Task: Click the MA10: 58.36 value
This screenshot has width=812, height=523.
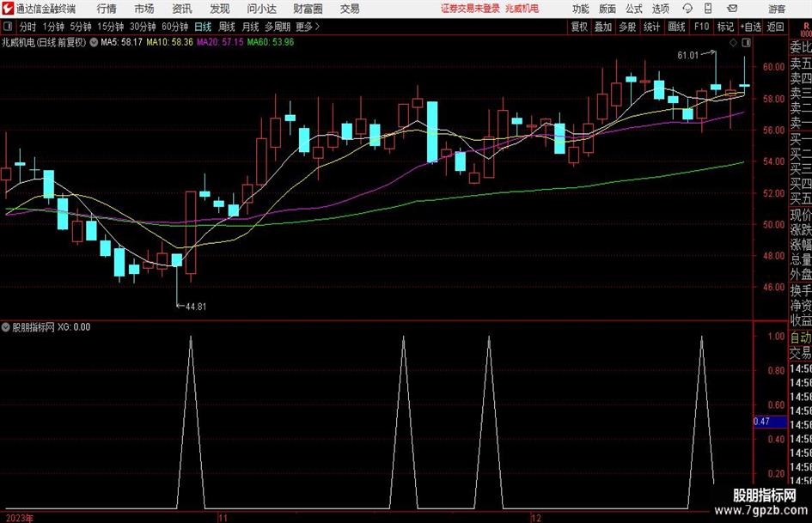Action: pyautogui.click(x=169, y=42)
